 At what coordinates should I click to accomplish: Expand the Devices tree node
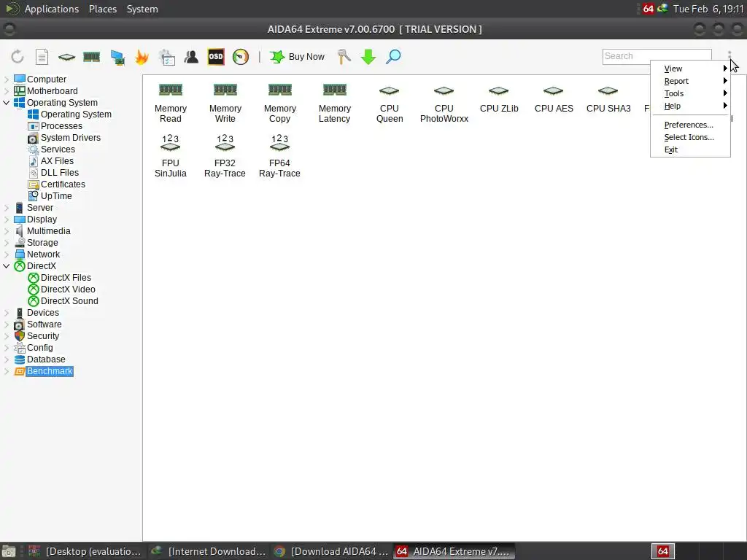7,312
